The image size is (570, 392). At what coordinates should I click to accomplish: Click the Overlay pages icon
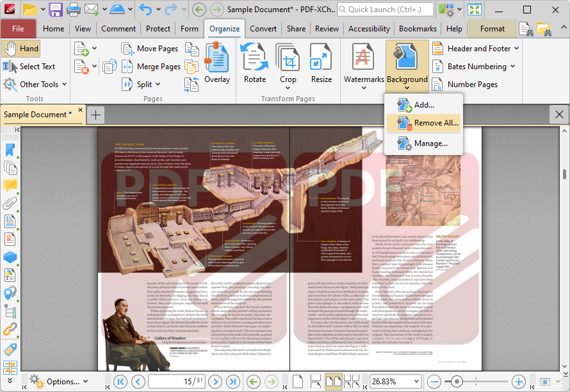tap(217, 63)
